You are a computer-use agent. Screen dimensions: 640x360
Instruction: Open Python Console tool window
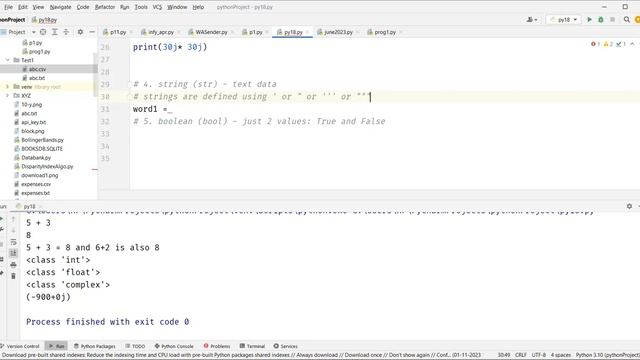coord(174,346)
